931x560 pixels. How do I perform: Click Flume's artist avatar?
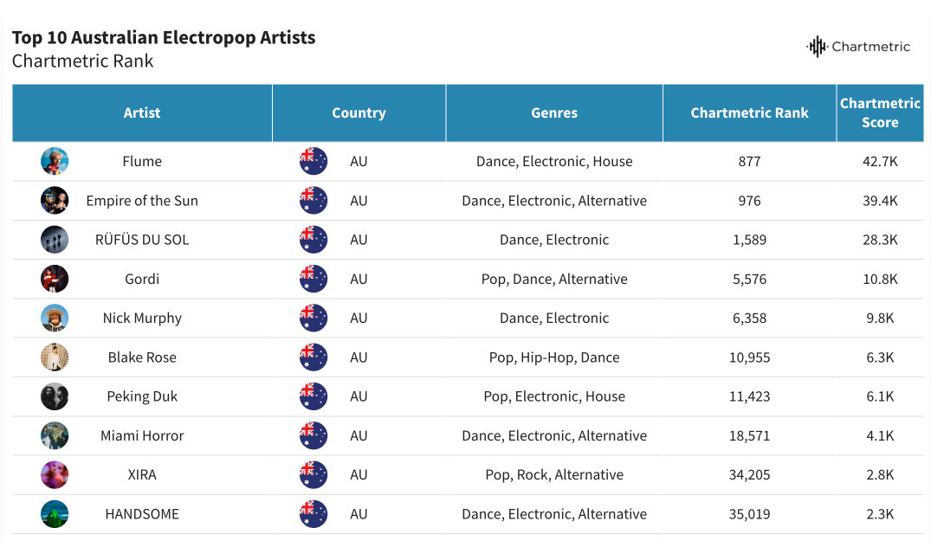pyautogui.click(x=55, y=161)
